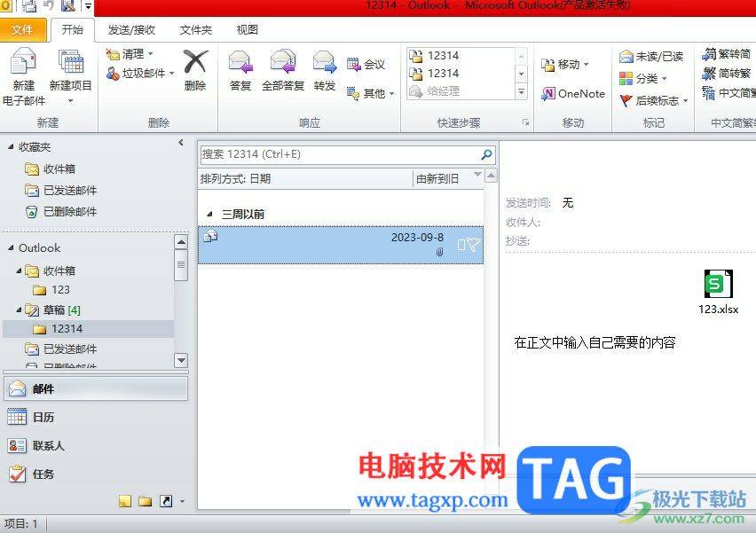The image size is (756, 533).
Task: Send to OneNote
Action: tap(573, 93)
